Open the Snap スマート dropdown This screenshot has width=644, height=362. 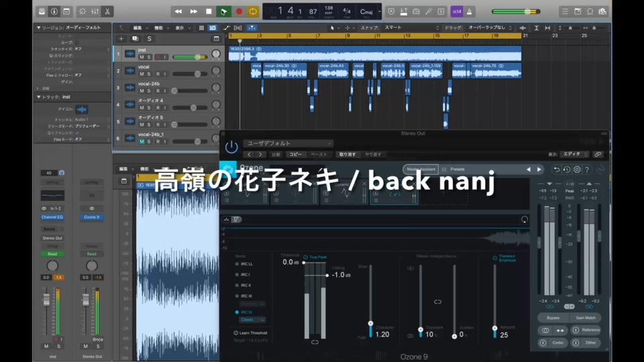411,28
